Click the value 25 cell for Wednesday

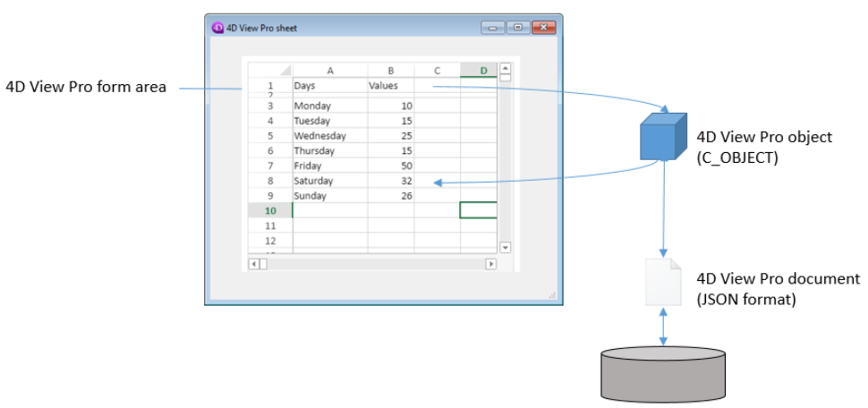[391, 136]
